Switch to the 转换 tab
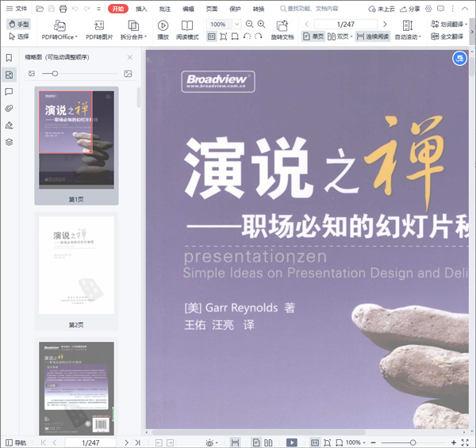 click(259, 9)
